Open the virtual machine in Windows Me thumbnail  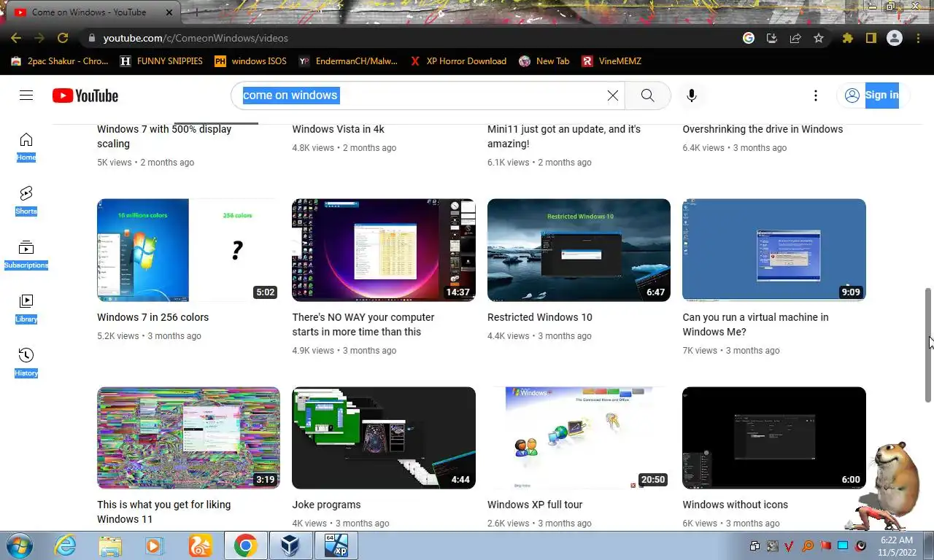pos(774,250)
